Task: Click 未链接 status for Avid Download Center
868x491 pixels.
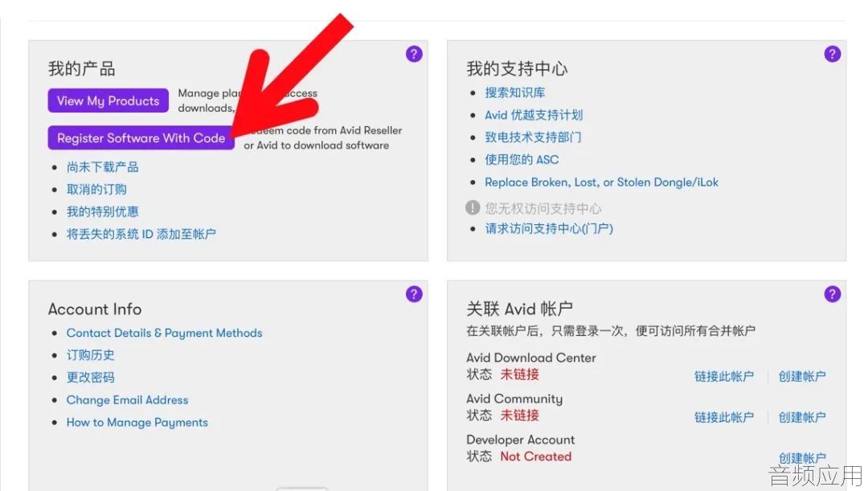Action: (520, 374)
